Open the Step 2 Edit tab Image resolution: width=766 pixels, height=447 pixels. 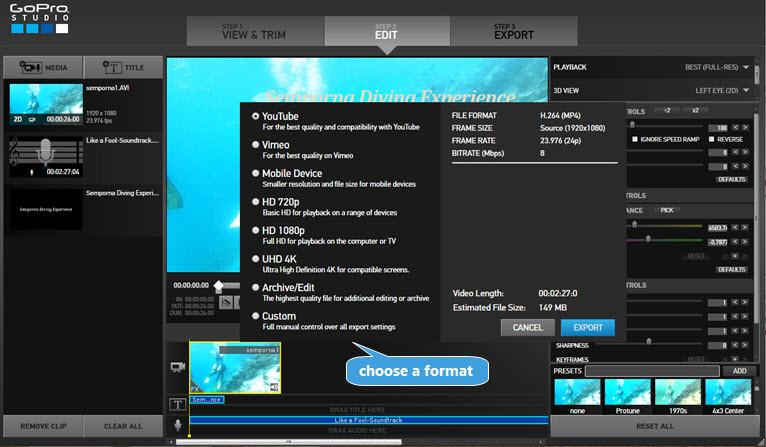coord(386,31)
